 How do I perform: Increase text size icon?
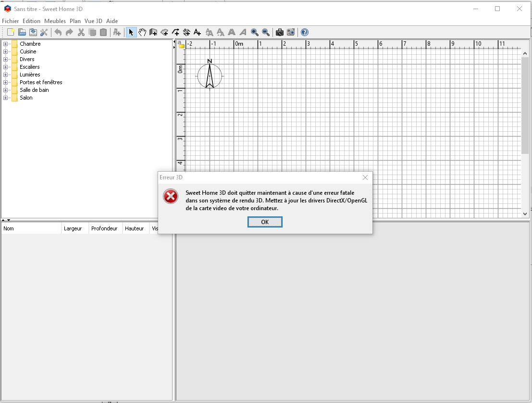point(210,32)
